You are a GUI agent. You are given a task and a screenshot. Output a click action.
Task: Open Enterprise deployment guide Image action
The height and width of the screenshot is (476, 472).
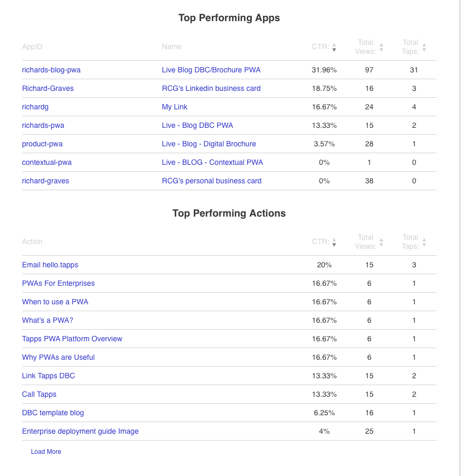(x=80, y=431)
